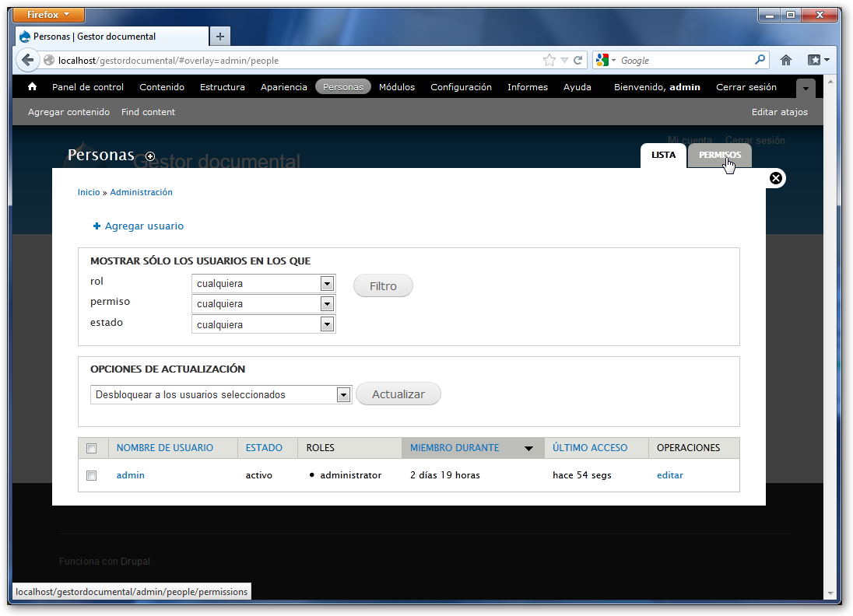This screenshot has height=616, width=853.
Task: Open a new browser tab with plus button
Action: (x=220, y=37)
